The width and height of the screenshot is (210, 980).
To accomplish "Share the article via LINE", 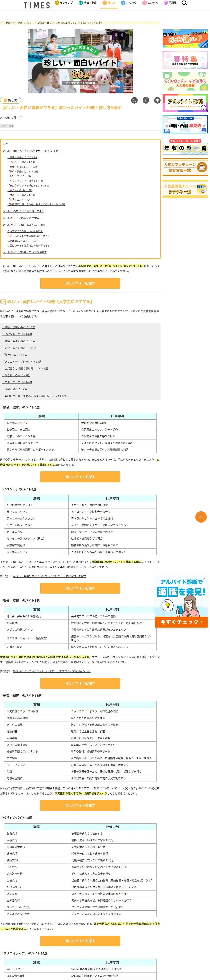I will coord(157,100).
